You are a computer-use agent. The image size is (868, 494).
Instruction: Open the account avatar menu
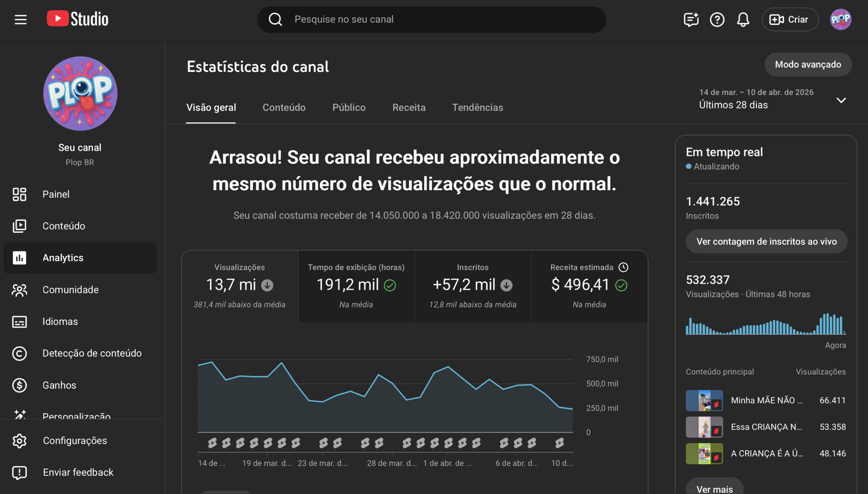841,20
